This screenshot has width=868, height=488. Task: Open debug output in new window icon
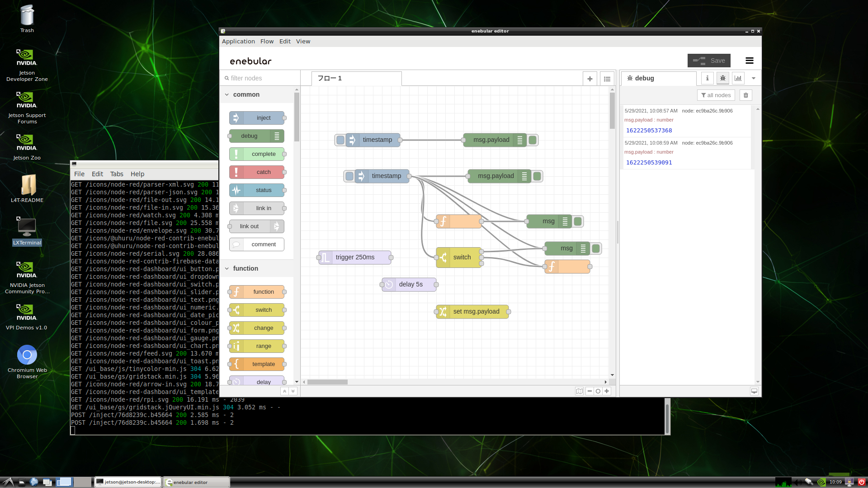click(x=754, y=391)
